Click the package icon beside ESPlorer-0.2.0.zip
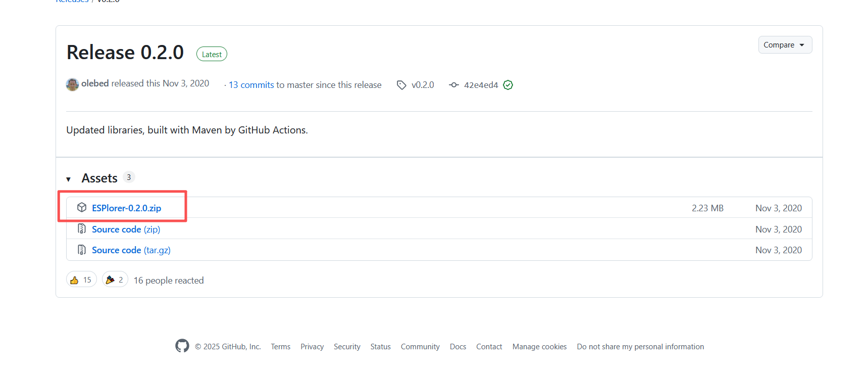This screenshot has width=868, height=371. 82,208
